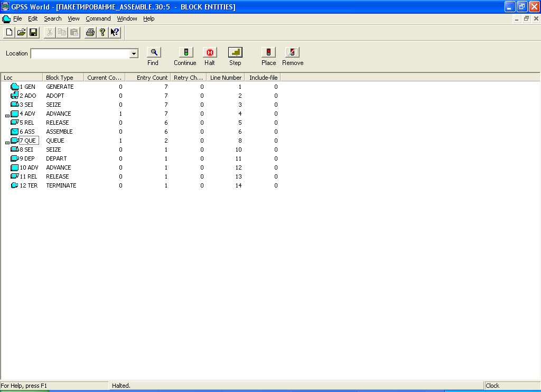Image resolution: width=541 pixels, height=392 pixels.
Task: Open the Window menu
Action: pos(127,18)
